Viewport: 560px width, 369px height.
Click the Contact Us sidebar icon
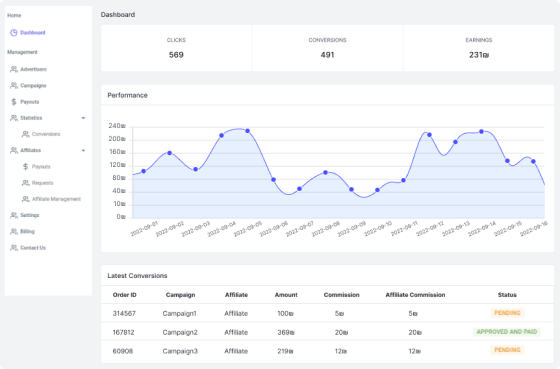tap(14, 248)
